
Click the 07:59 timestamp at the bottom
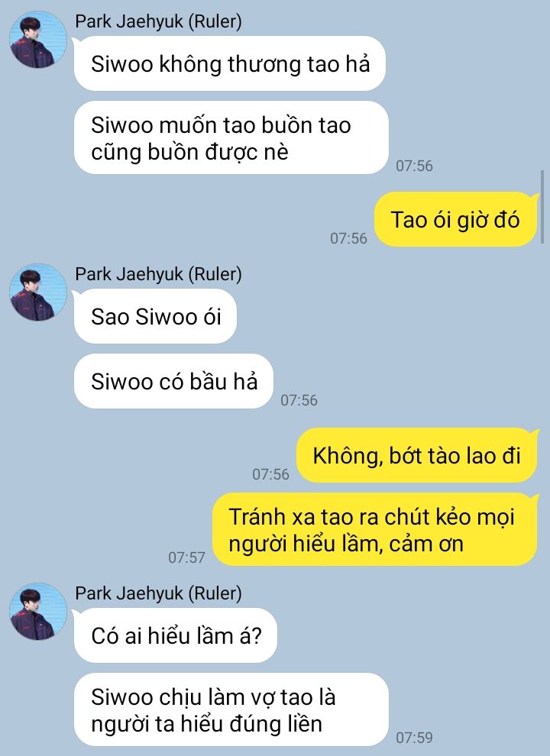415,738
